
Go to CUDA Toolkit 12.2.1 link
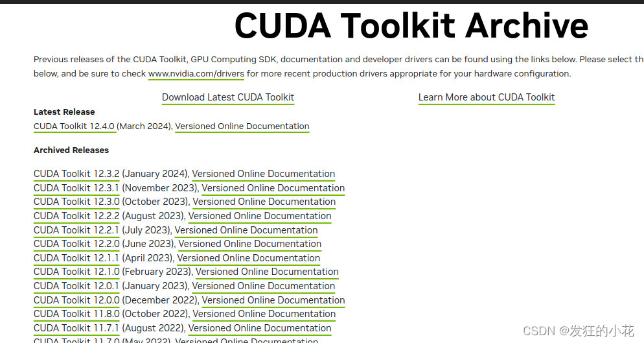(x=76, y=230)
